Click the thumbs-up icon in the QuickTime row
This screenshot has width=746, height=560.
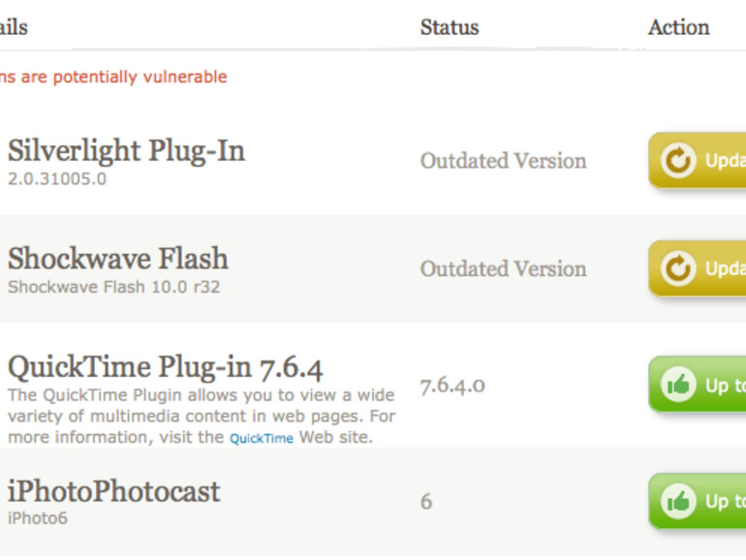click(x=679, y=386)
